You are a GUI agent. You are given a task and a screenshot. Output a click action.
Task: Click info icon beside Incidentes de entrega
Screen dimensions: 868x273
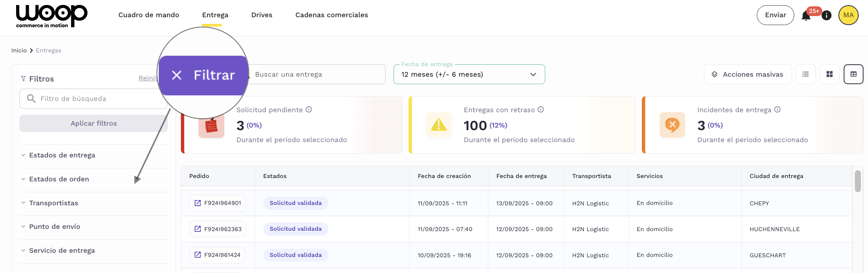[777, 110]
